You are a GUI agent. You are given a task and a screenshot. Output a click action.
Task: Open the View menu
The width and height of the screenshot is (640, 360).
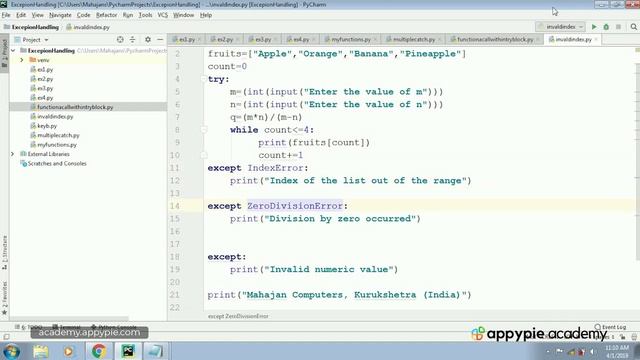pos(38,15)
